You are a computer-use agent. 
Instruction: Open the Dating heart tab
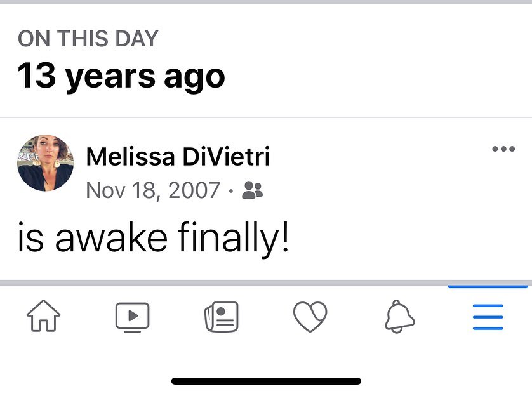tap(310, 316)
